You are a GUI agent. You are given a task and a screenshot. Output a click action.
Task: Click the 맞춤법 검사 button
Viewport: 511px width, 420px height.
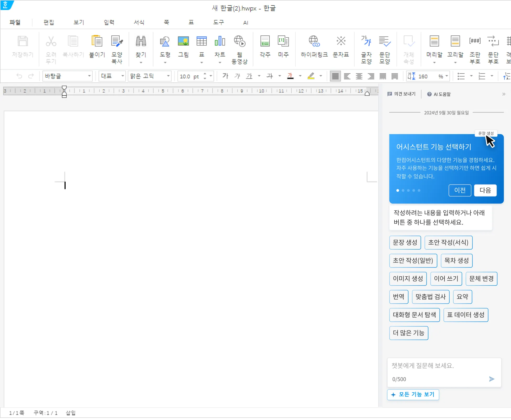(x=430, y=297)
